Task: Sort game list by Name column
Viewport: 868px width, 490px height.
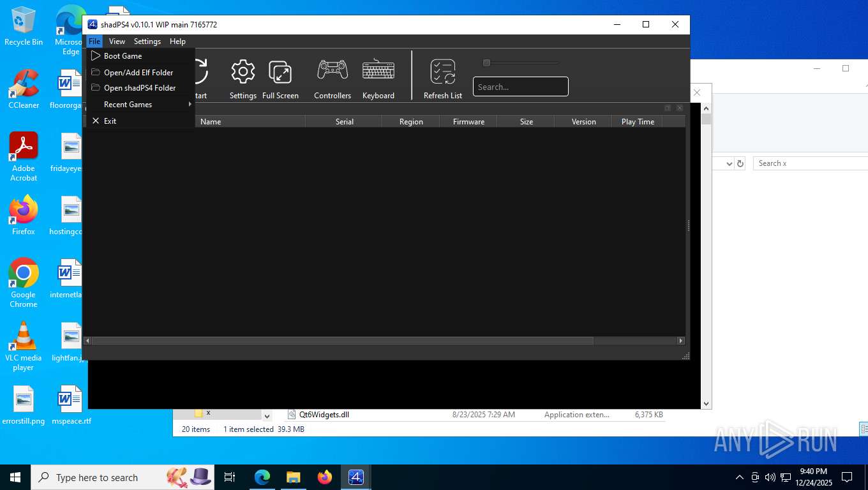Action: pos(211,121)
